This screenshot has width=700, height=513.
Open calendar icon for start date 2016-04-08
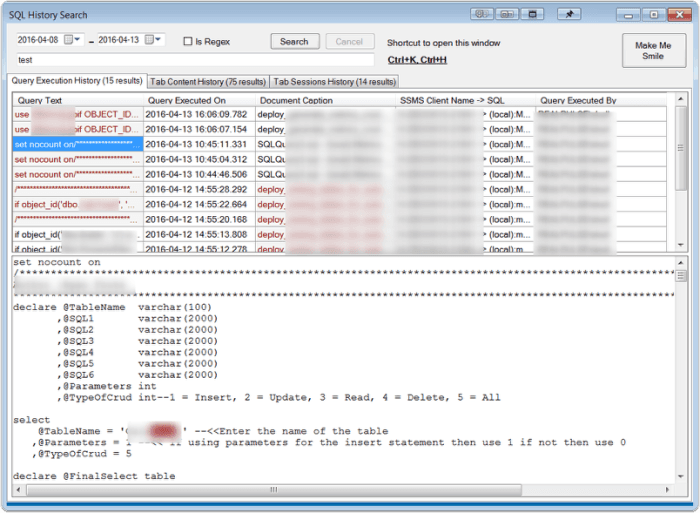pos(70,40)
